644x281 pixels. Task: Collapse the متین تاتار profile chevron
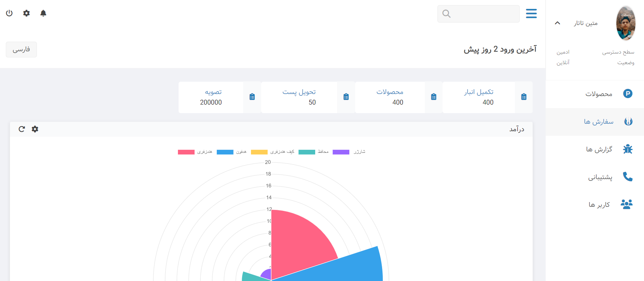[557, 23]
